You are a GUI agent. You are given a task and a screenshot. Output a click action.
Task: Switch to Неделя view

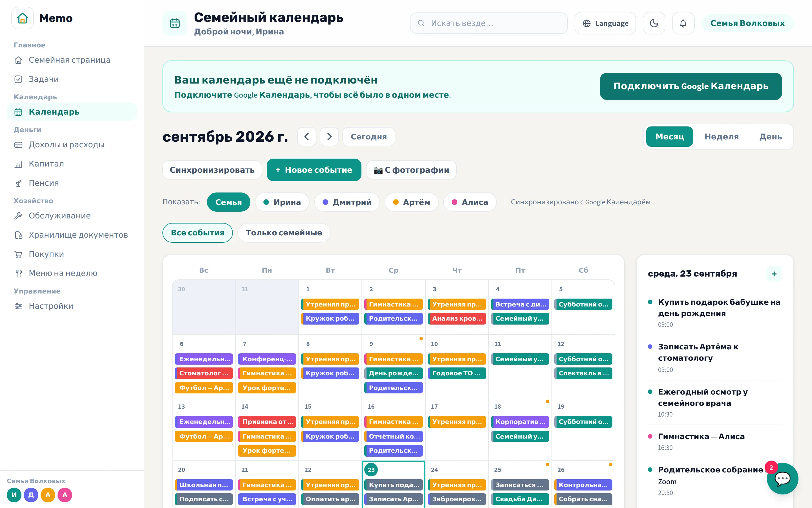coord(721,137)
